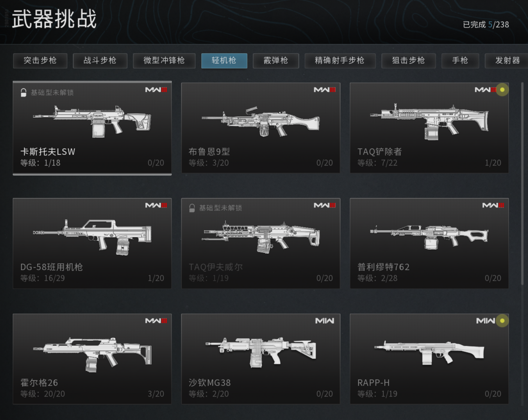This screenshot has width=528, height=420.
Task: Click the lock icon on 卡斯托夫LSW card
Action: [23, 92]
